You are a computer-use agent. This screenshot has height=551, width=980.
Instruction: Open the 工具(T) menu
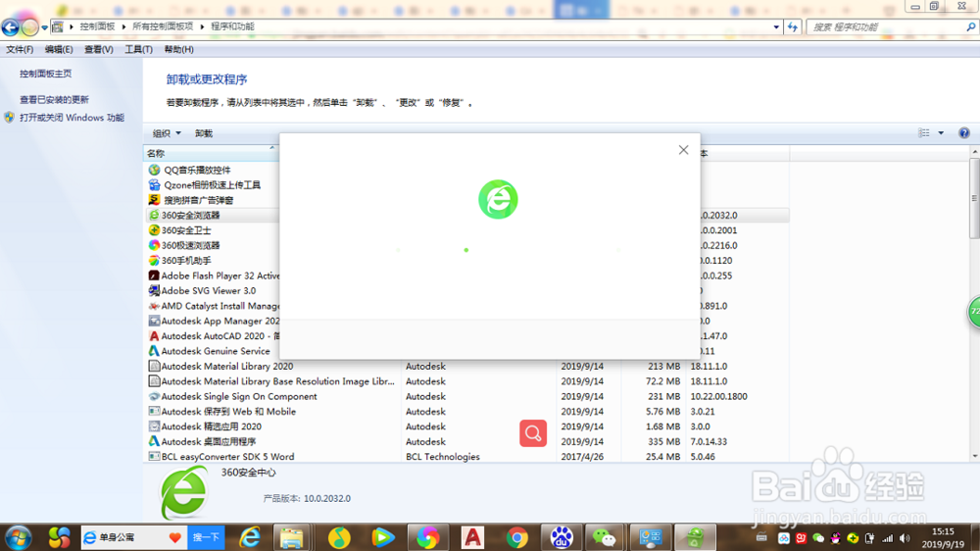(138, 49)
